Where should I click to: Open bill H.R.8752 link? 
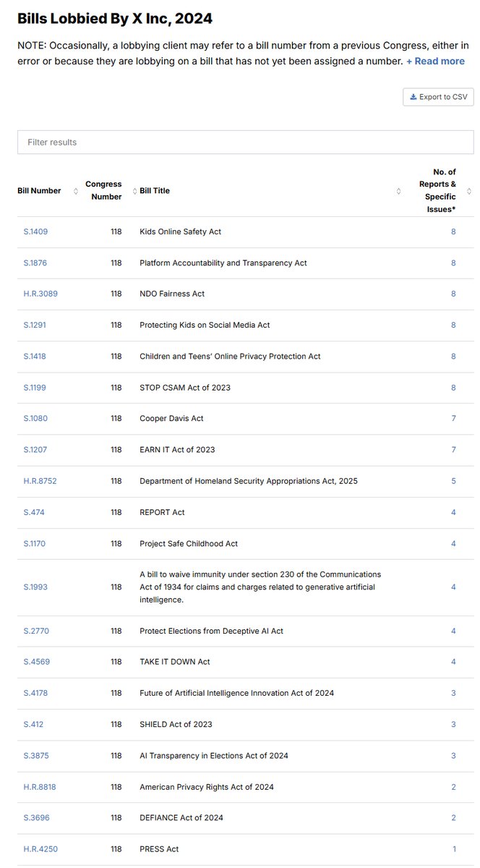[x=40, y=481]
